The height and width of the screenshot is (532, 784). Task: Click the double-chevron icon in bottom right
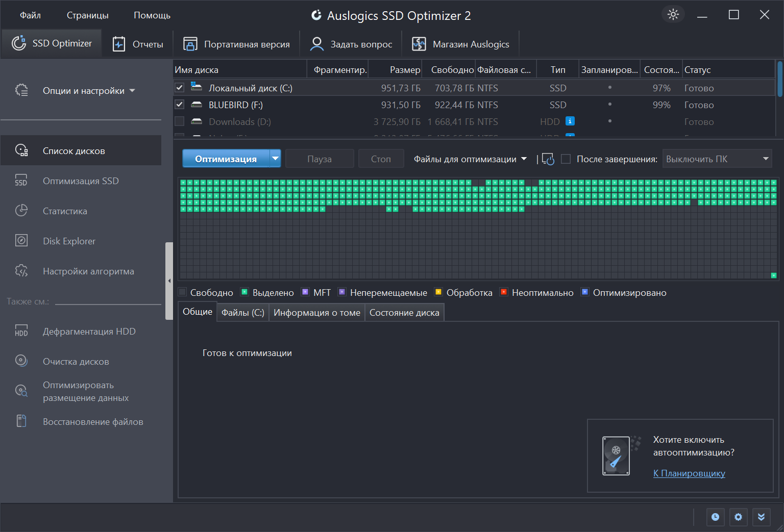point(761,517)
